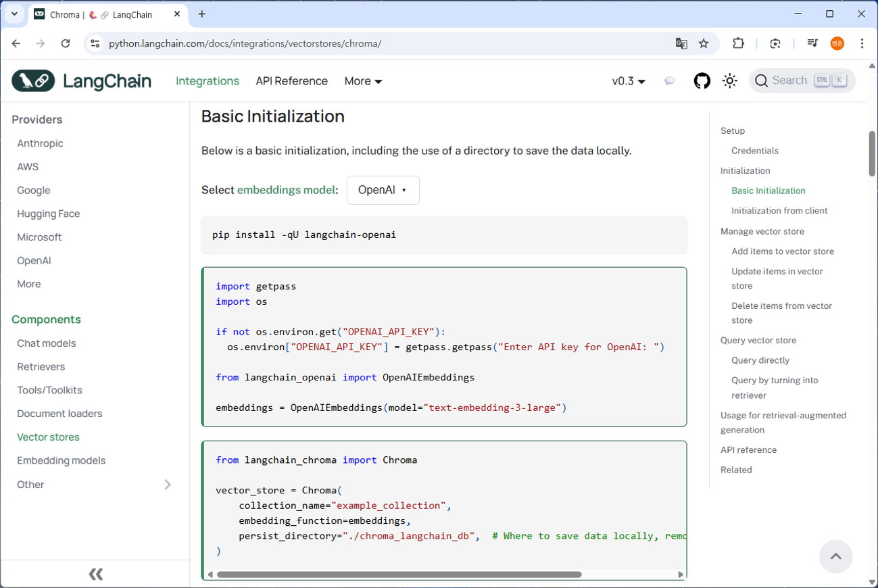
Task: Open API Reference in navbar
Action: [x=291, y=81]
